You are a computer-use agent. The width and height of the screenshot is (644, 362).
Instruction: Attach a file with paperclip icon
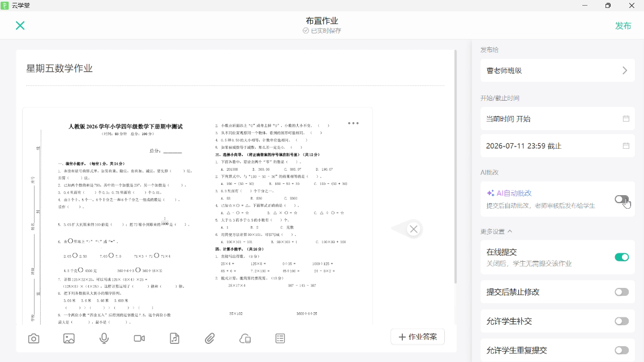pos(210,339)
